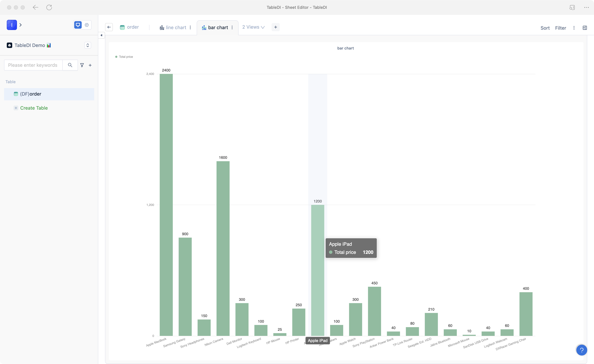Open TableDI Demo project switcher
Viewport: 594px width, 364px height.
click(x=88, y=45)
